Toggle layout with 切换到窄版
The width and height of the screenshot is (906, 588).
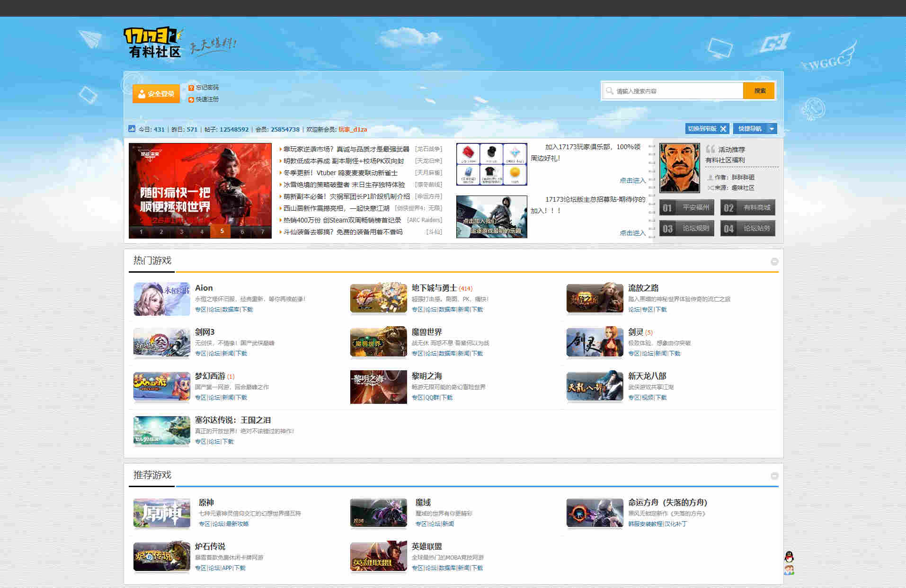click(x=706, y=129)
